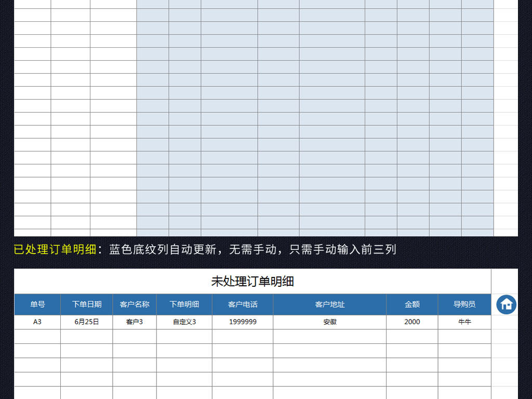Click the detail cell 自定义3

[x=184, y=322]
